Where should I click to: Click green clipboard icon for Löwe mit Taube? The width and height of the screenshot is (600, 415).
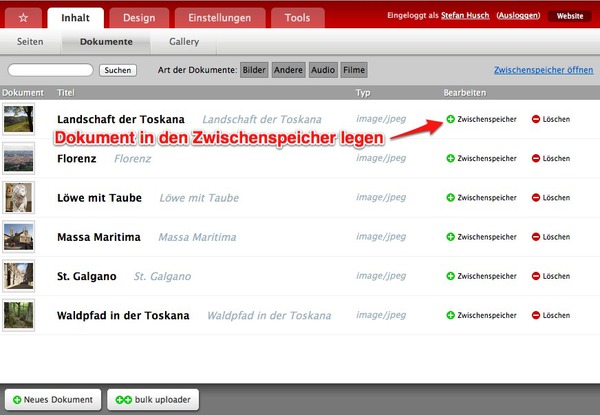(451, 198)
